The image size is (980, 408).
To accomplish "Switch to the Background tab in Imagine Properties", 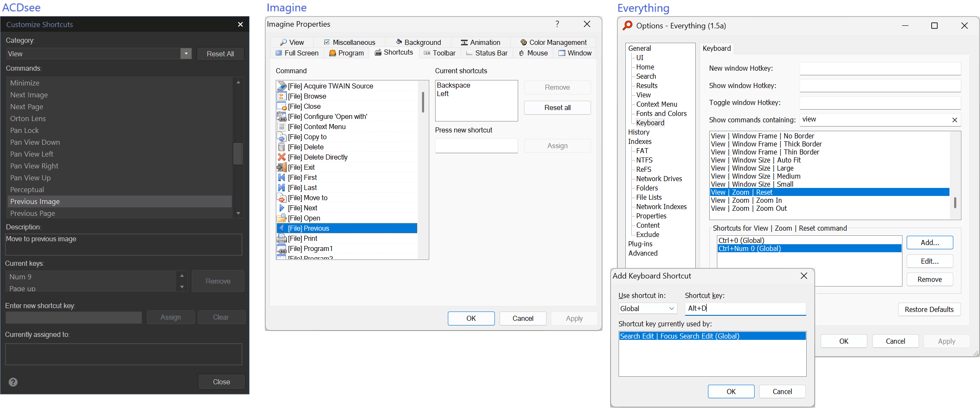I will (x=418, y=42).
